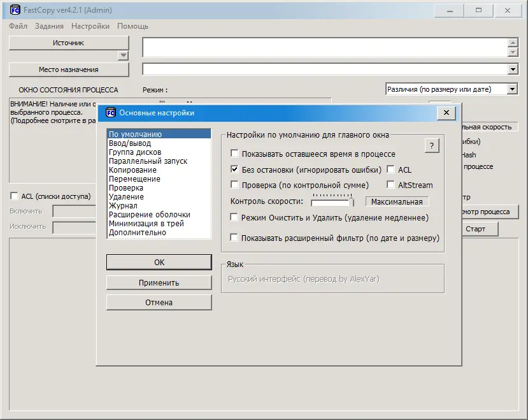The image size is (528, 420).
Task: Click the FC icon in settings dialog title
Action: [x=110, y=113]
